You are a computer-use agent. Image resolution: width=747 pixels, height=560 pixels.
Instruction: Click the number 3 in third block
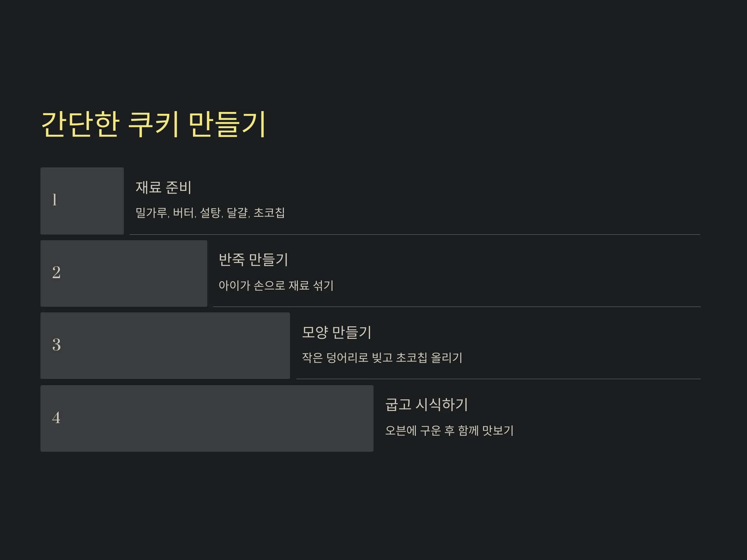(x=56, y=345)
